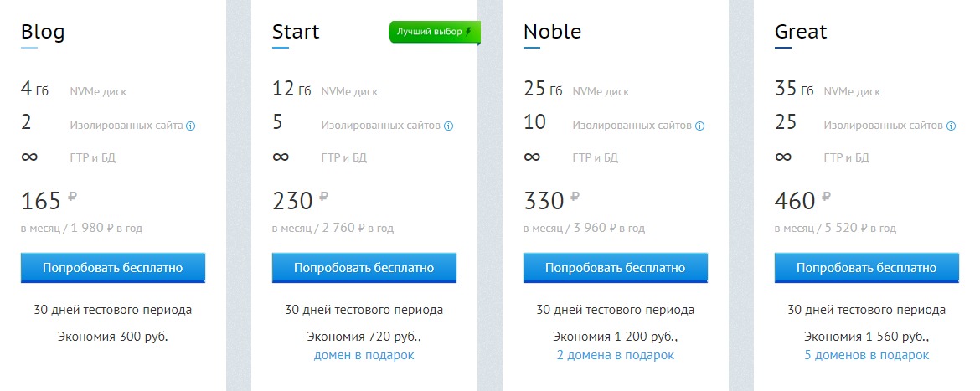This screenshot has width=980, height=391.
Task: Click the 330 ₽ Noble price
Action: (x=552, y=200)
